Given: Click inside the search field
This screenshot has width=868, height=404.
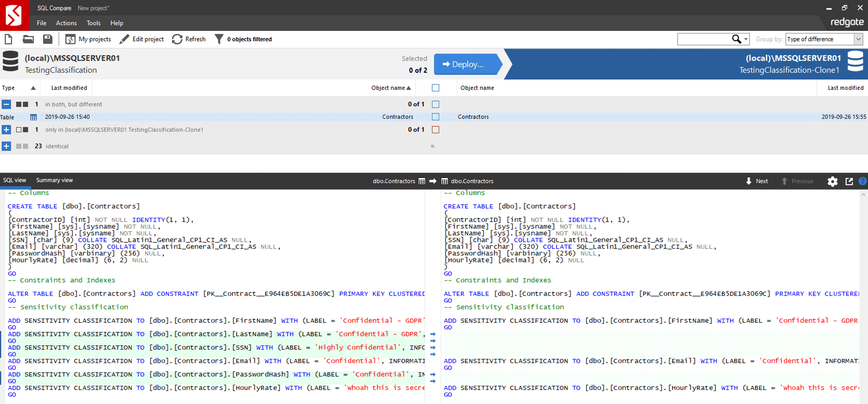Looking at the screenshot, I should point(704,39).
